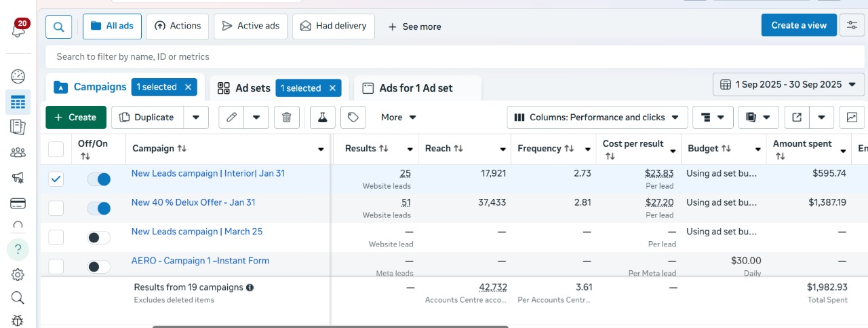
Task: Open the billing card icon in sidebar
Action: point(18,203)
